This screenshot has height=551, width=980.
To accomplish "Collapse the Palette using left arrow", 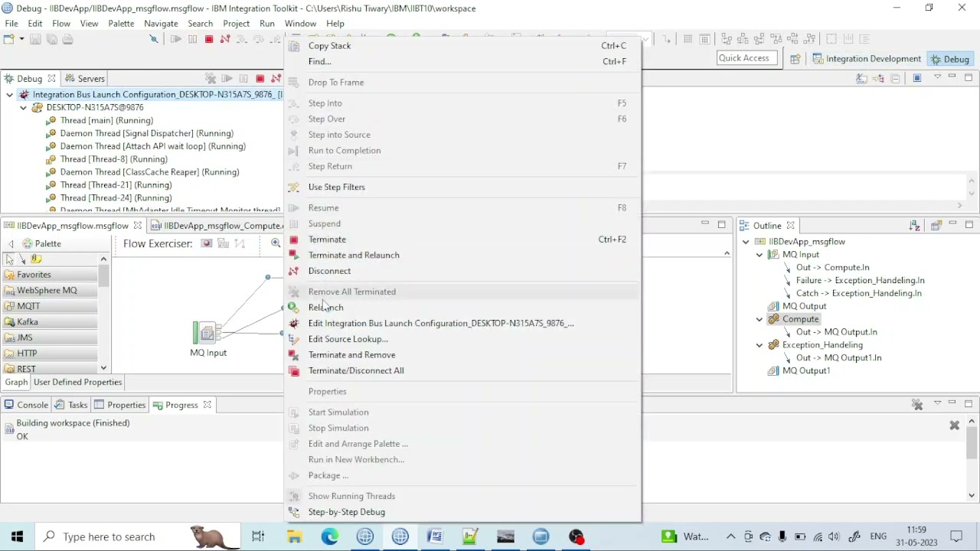I will coord(10,243).
